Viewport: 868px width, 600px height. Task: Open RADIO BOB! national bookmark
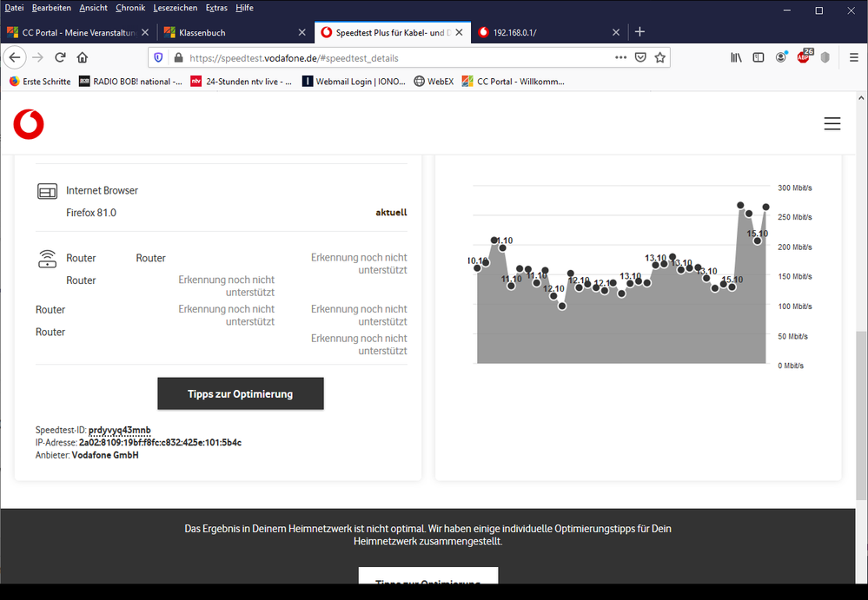coord(130,82)
